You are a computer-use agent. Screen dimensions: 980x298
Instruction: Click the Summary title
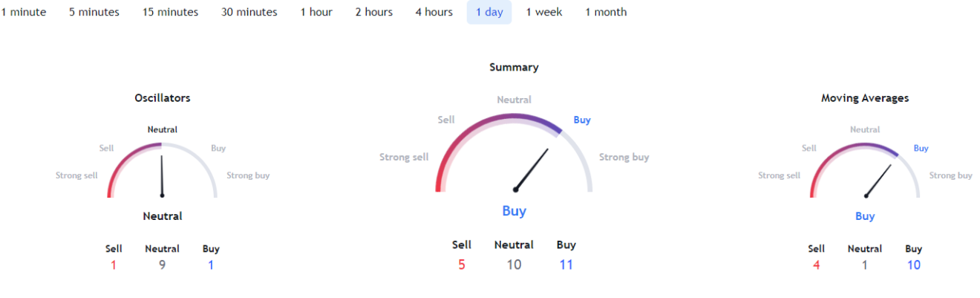(514, 67)
